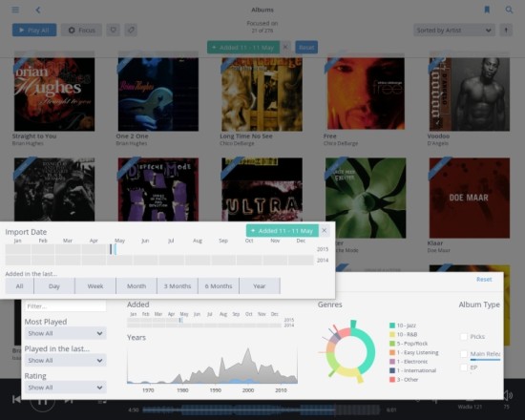Select 'Year' import range
This screenshot has height=420, width=525.
pos(260,286)
